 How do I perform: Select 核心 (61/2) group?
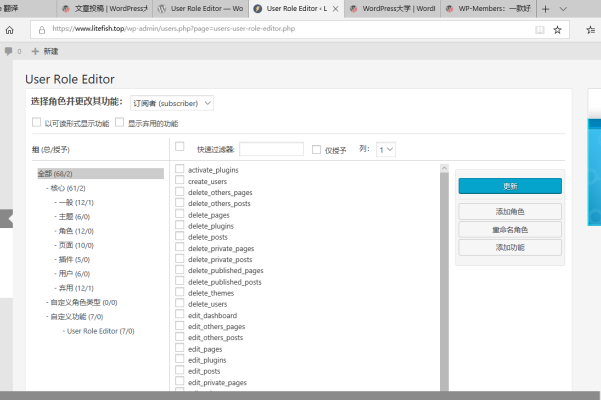tap(68, 188)
